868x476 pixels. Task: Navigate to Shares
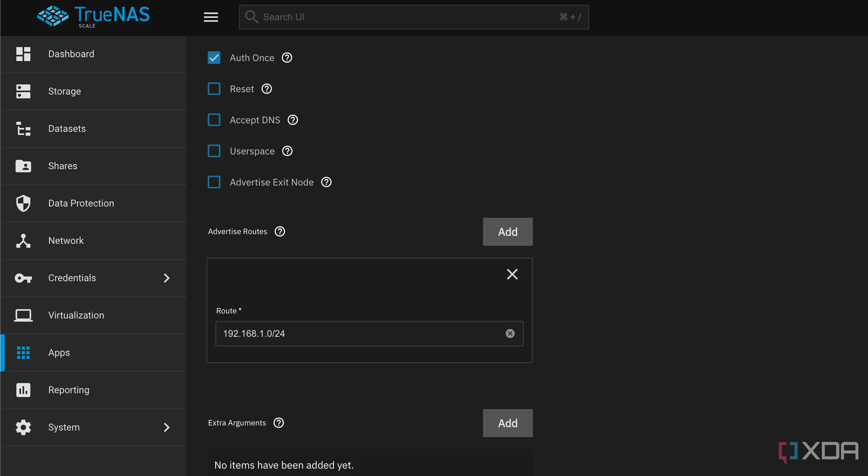click(94, 166)
